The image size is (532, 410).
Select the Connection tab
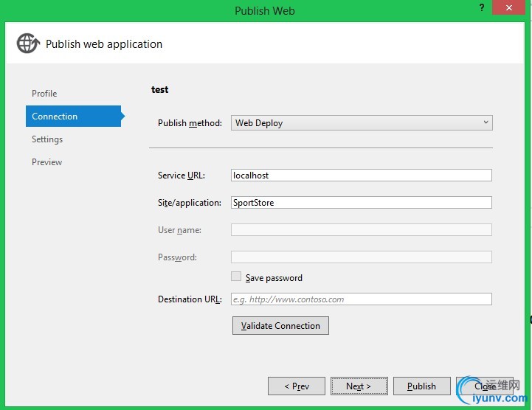click(x=74, y=116)
